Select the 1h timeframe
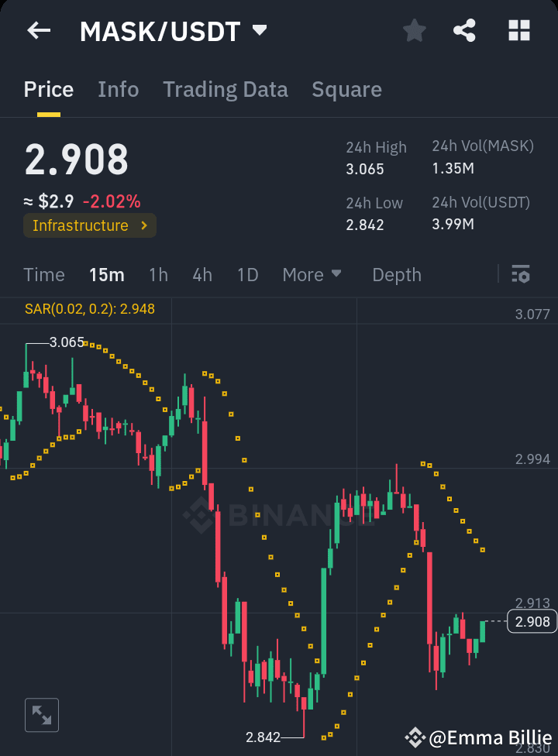 [158, 274]
